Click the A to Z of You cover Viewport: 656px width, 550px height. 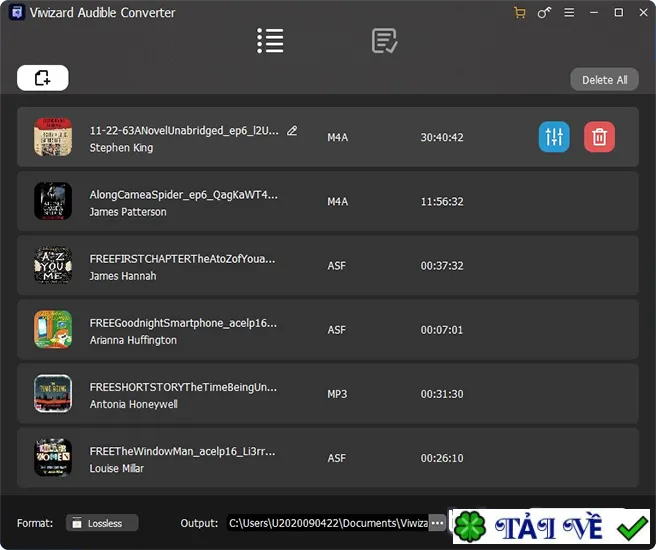(53, 265)
